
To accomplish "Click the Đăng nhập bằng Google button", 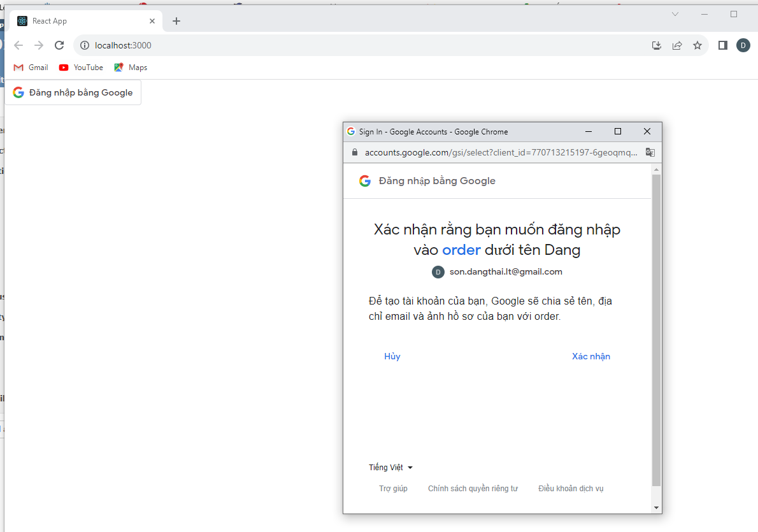I will point(73,92).
